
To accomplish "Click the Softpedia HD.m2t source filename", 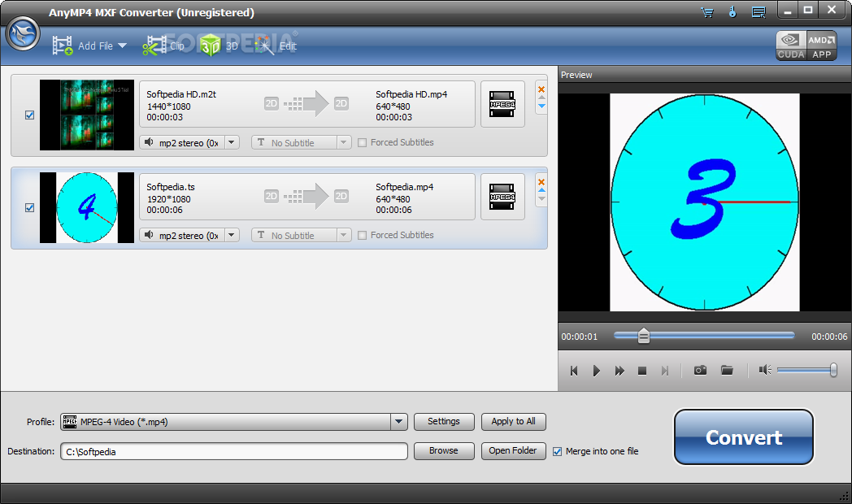I will pos(181,94).
